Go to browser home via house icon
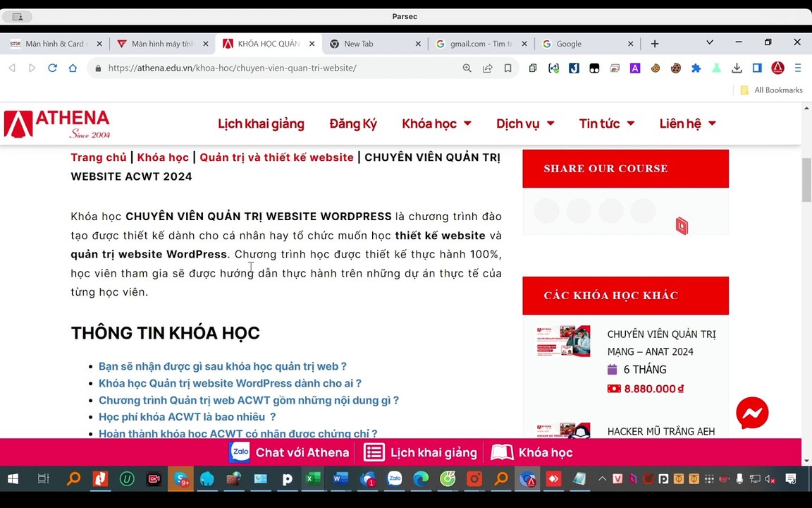Viewport: 812px width, 508px height. point(73,68)
